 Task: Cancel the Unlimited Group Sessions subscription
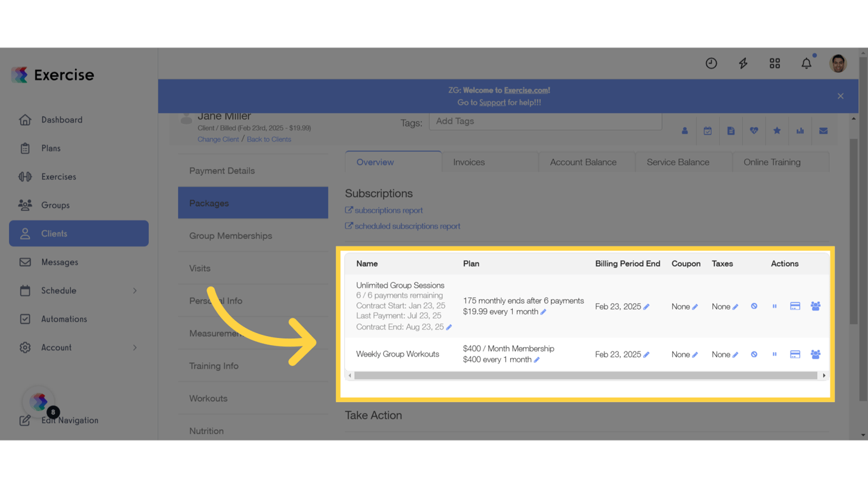(754, 306)
